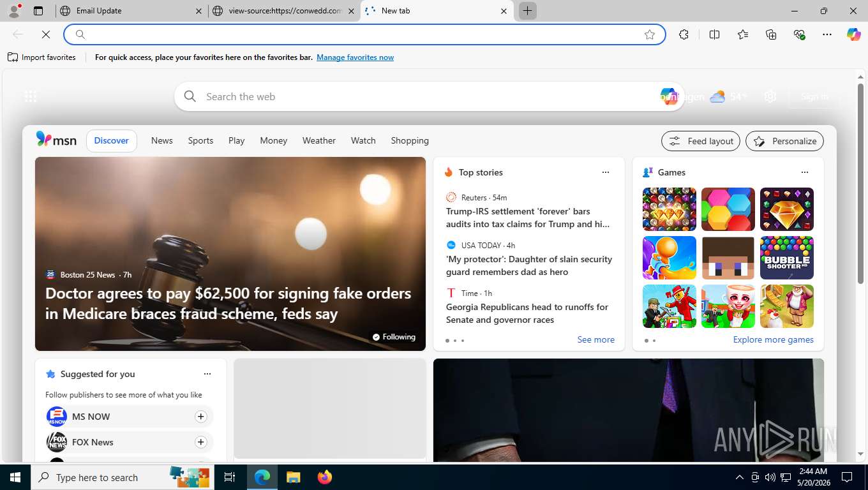868x490 pixels.
Task: Launch the colorful hexagon puzzle game
Action: (728, 209)
